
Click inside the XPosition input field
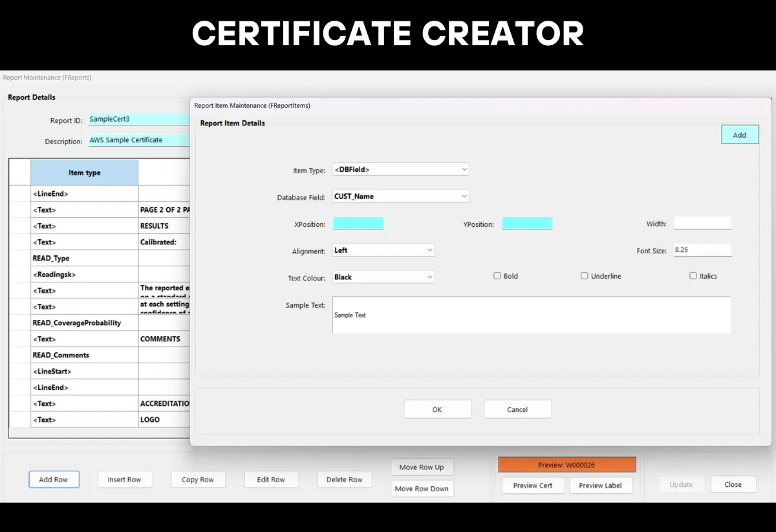click(358, 222)
